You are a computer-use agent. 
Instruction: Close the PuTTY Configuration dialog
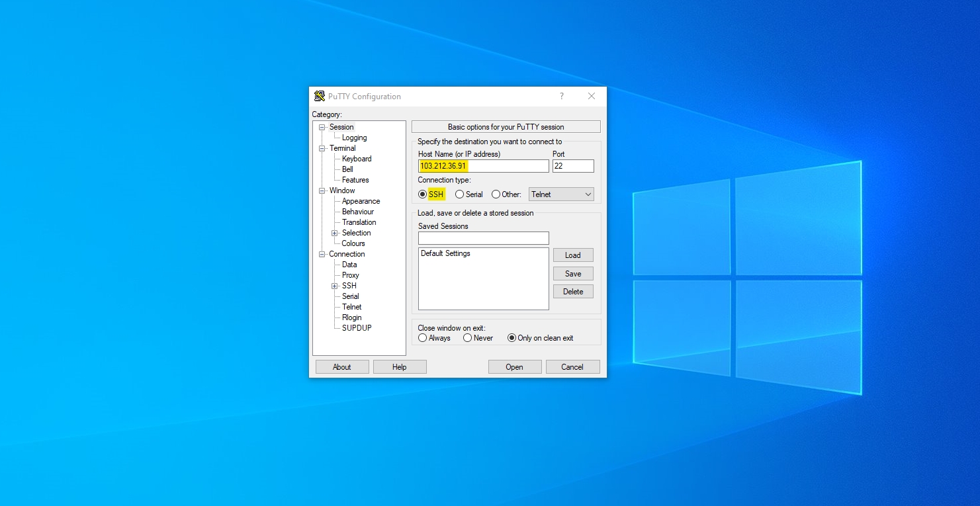point(592,96)
